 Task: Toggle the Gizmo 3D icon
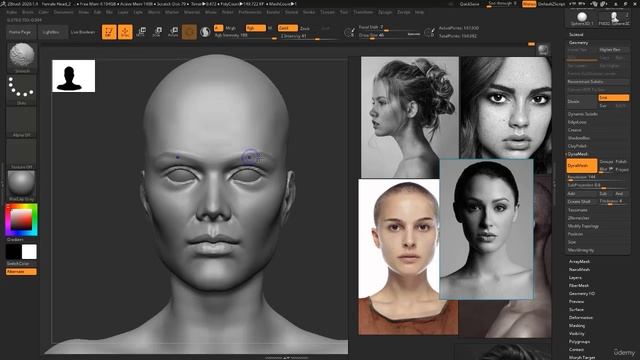[x=189, y=32]
